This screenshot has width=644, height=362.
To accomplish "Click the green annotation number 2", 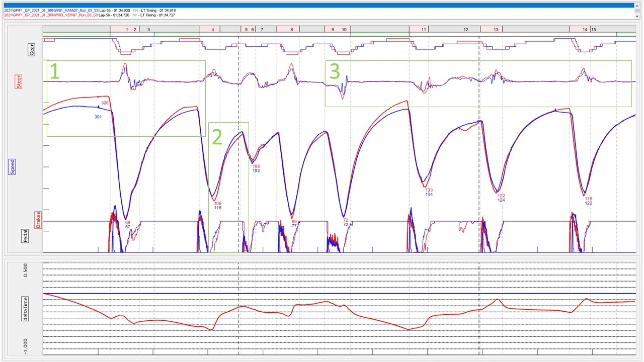I will [x=217, y=137].
